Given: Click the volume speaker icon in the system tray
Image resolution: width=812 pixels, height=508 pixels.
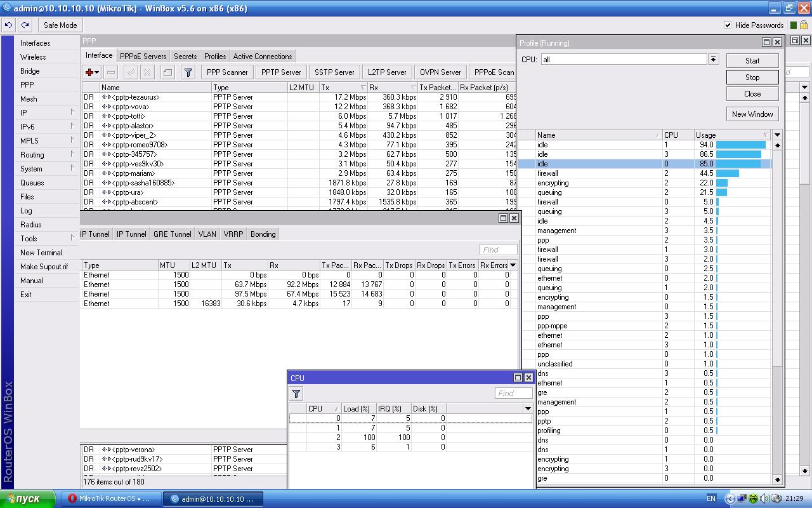Looking at the screenshot, I should 765,498.
